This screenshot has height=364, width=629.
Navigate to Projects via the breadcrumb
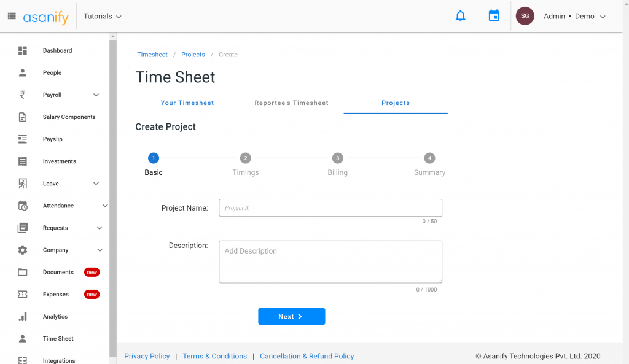pyautogui.click(x=193, y=54)
